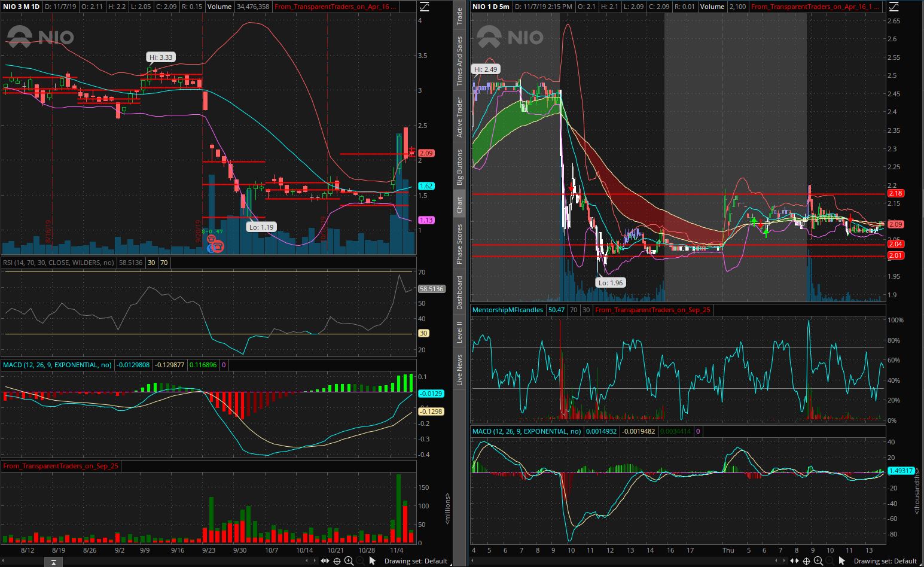Screen dimensions: 924x567
Task: Click the expand-scale icon atop right chart price axis
Action: pyautogui.click(x=893, y=7)
